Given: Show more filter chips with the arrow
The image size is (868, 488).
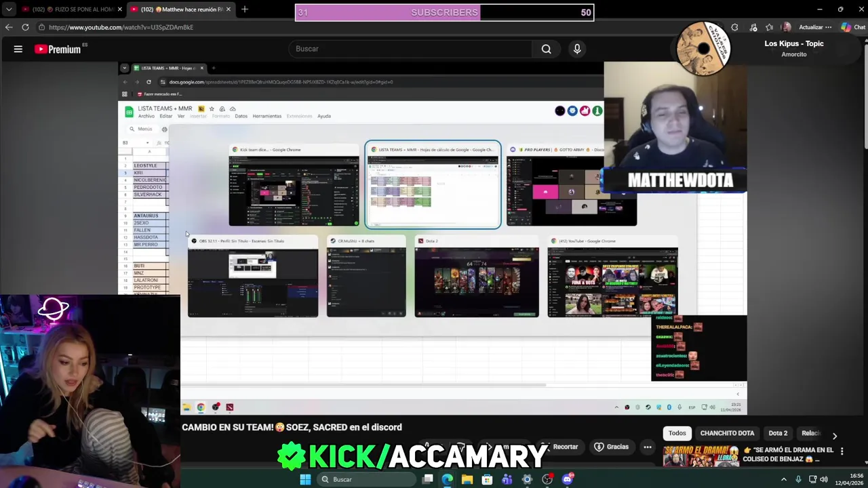Looking at the screenshot, I should coord(835,436).
